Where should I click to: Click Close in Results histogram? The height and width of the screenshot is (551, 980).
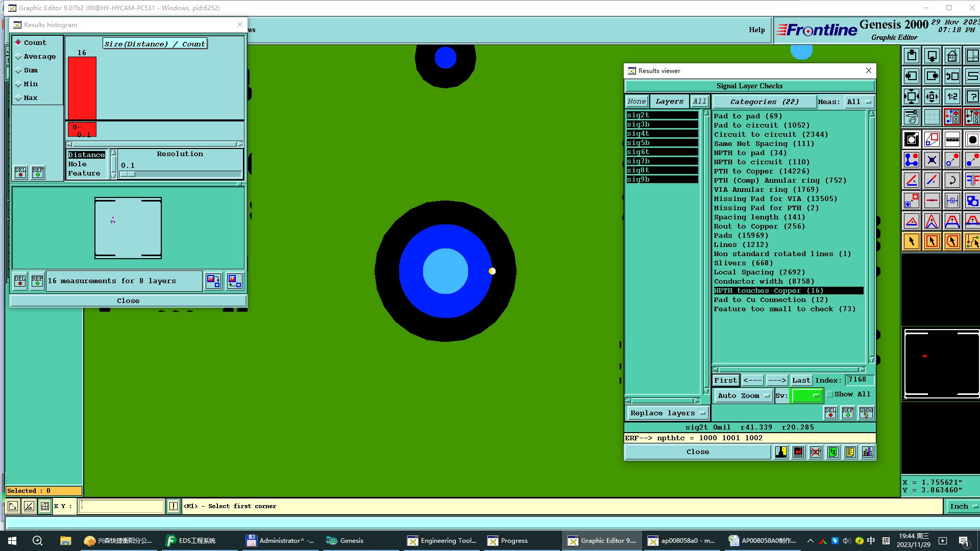pyautogui.click(x=128, y=301)
